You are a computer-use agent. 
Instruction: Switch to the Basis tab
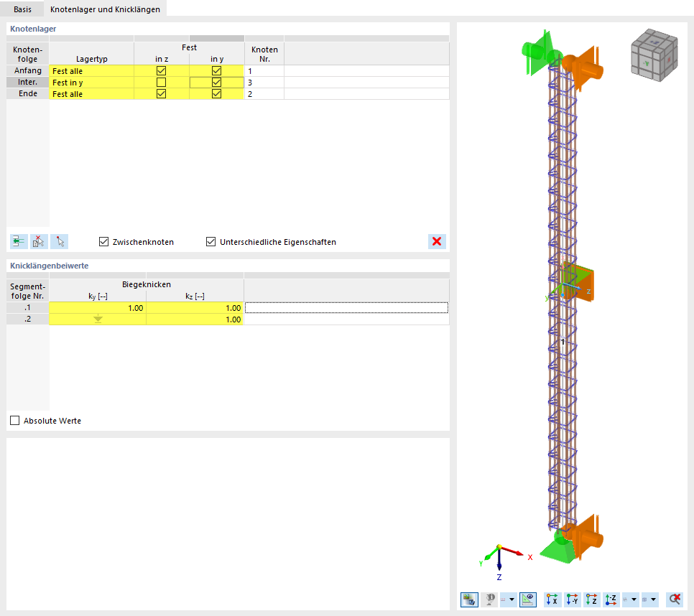[22, 9]
